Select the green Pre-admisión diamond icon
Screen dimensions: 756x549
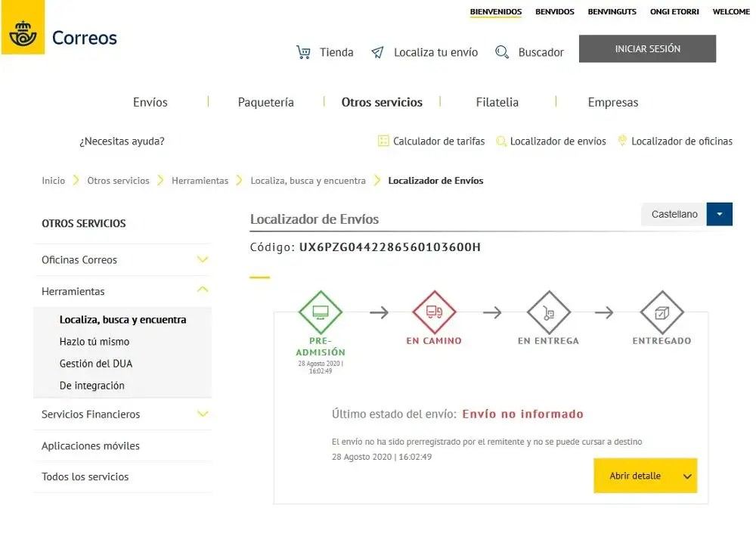pos(321,312)
